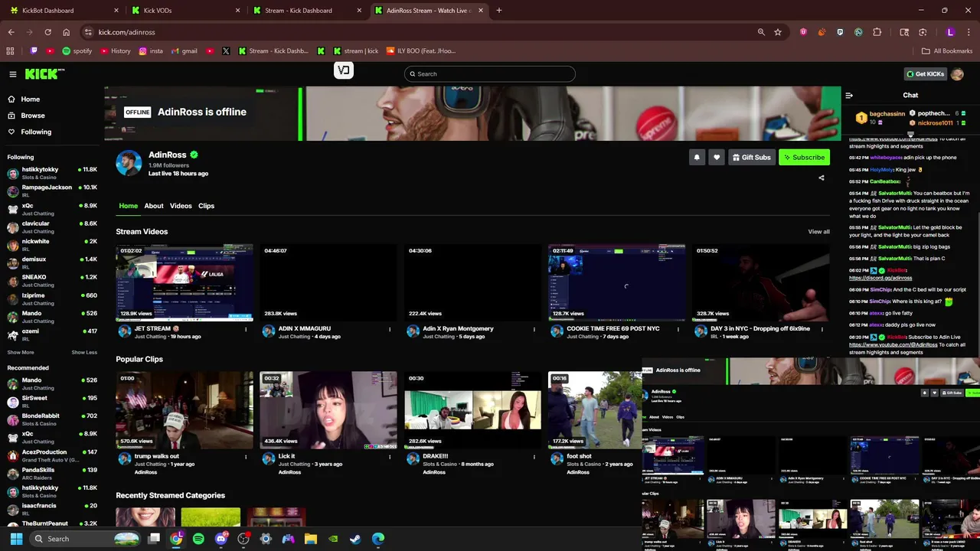The height and width of the screenshot is (551, 980).
Task: Collapse chat with the arrow icon
Action: 849,96
